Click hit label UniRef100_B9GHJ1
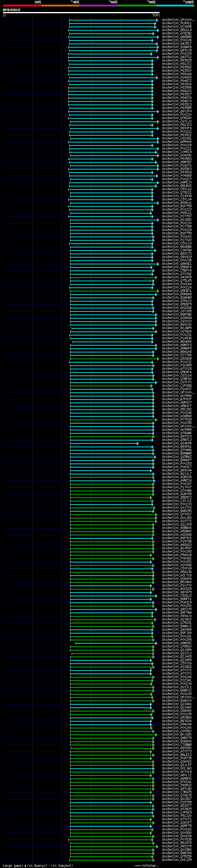The height and width of the screenshot is (868, 197). coord(177,203)
